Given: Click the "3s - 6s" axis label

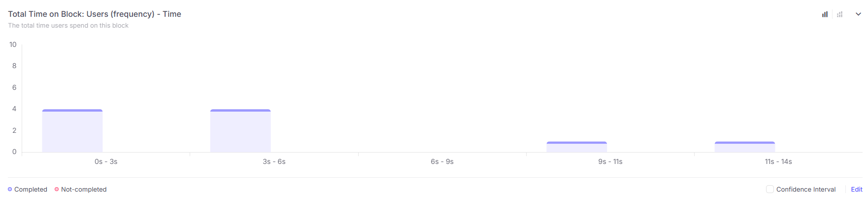Looking at the screenshot, I should pos(274,161).
